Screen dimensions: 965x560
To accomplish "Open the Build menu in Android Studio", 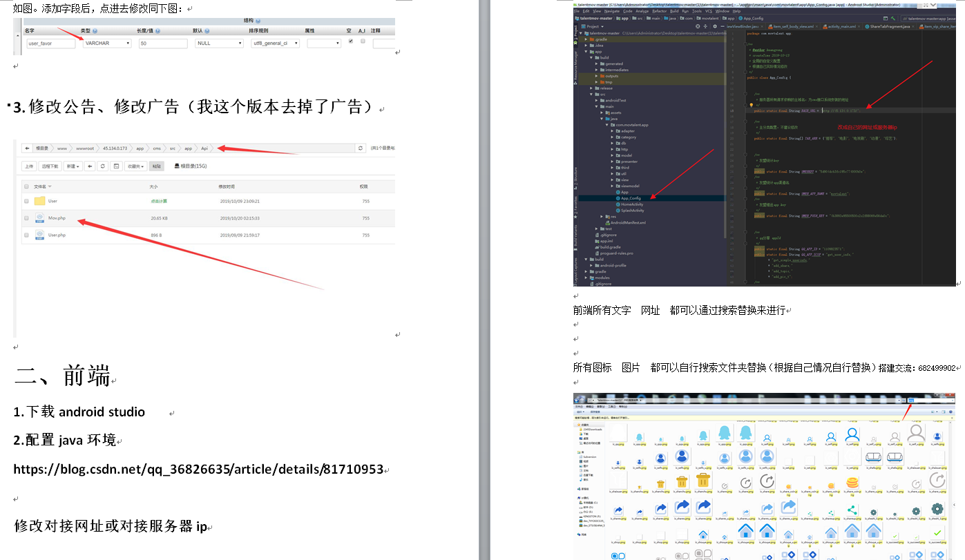I will point(674,11).
